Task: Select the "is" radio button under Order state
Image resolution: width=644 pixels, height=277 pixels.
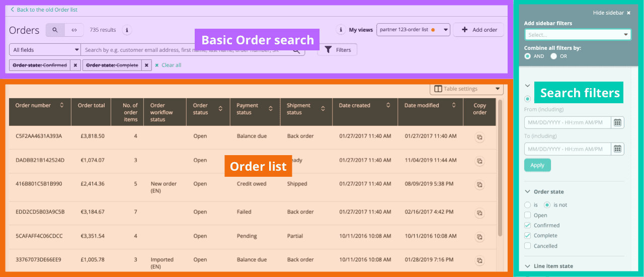Action: [527, 205]
